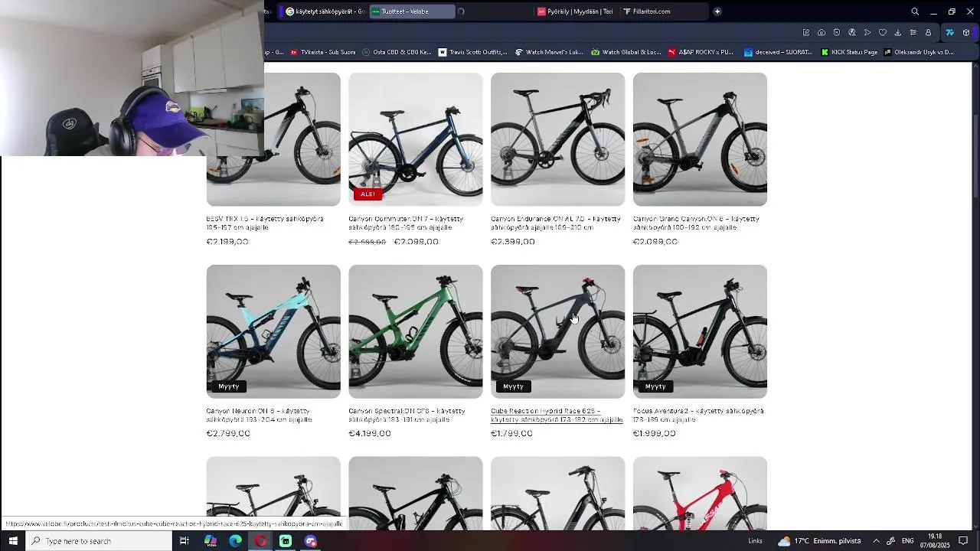Click the edit page icon in address bar
Image resolution: width=980 pixels, height=551 pixels.
(x=806, y=32)
